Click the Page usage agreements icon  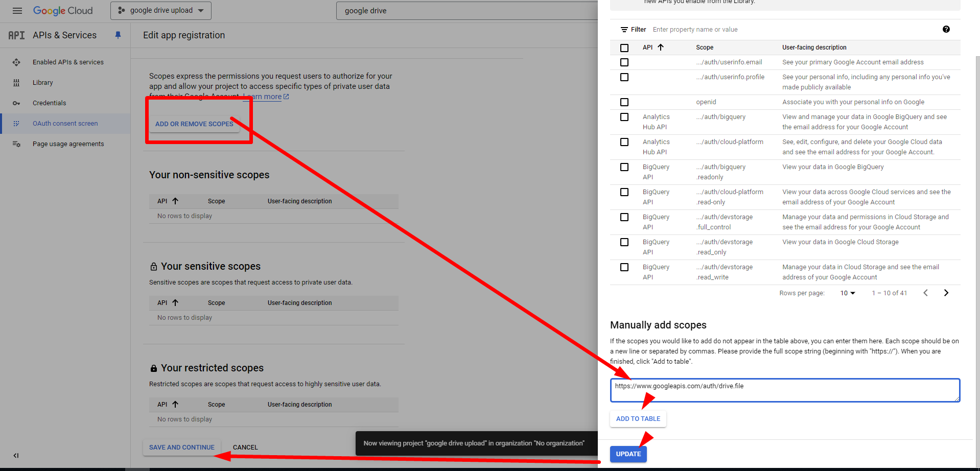16,144
